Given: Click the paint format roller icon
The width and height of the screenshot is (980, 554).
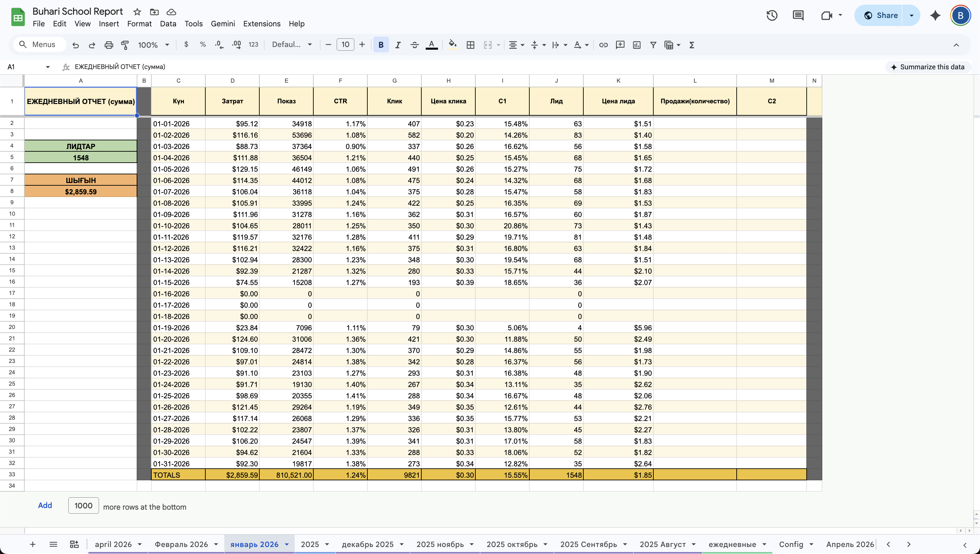Looking at the screenshot, I should (125, 45).
